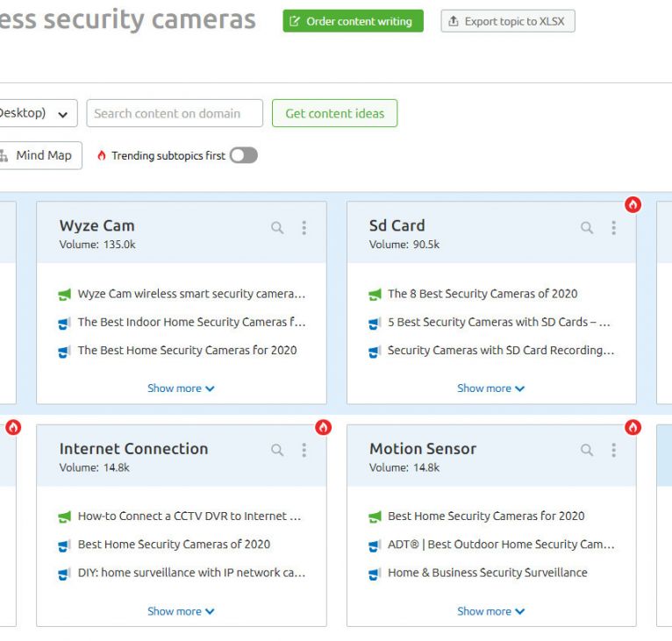Click the search icon on Sd Card card
The width and height of the screenshot is (672, 641).
pos(587,228)
